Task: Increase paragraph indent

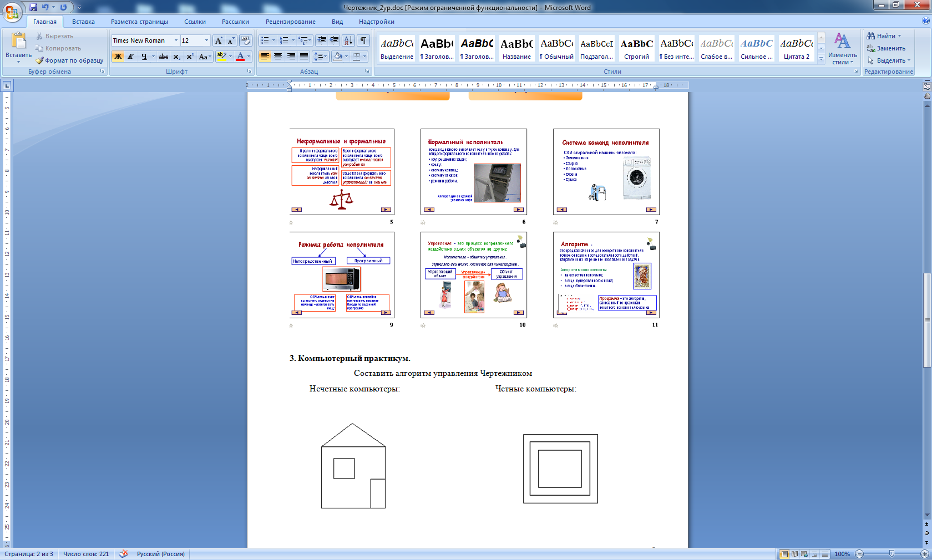Action: pos(334,40)
